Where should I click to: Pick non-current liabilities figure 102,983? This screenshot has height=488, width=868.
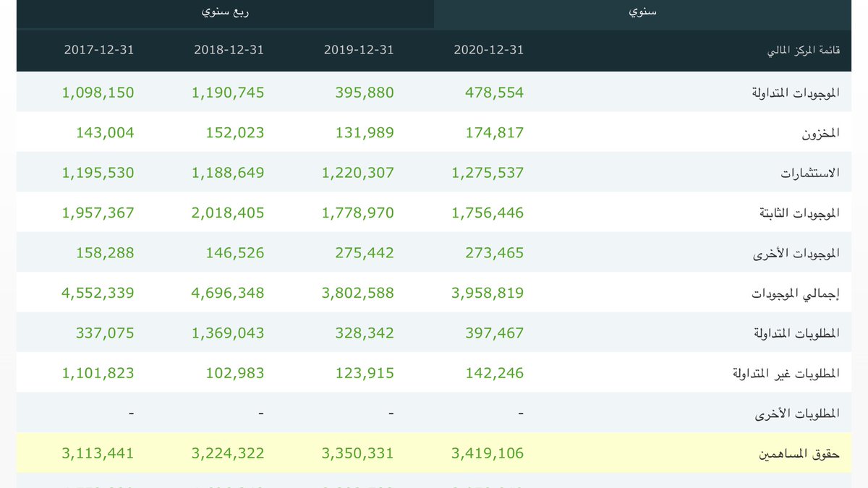(x=235, y=374)
